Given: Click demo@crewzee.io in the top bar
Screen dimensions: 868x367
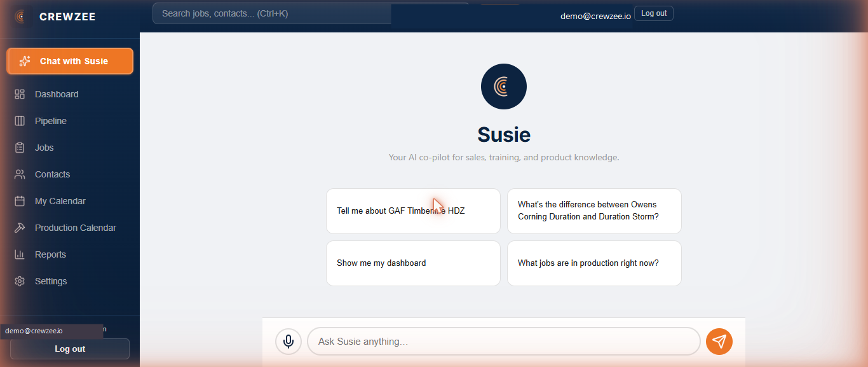Looking at the screenshot, I should coord(595,17).
